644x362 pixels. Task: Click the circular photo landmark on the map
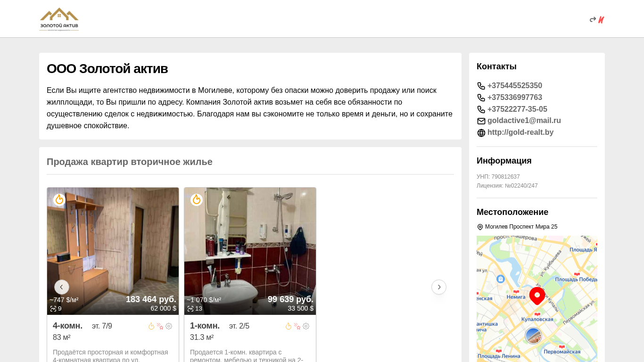point(533,336)
